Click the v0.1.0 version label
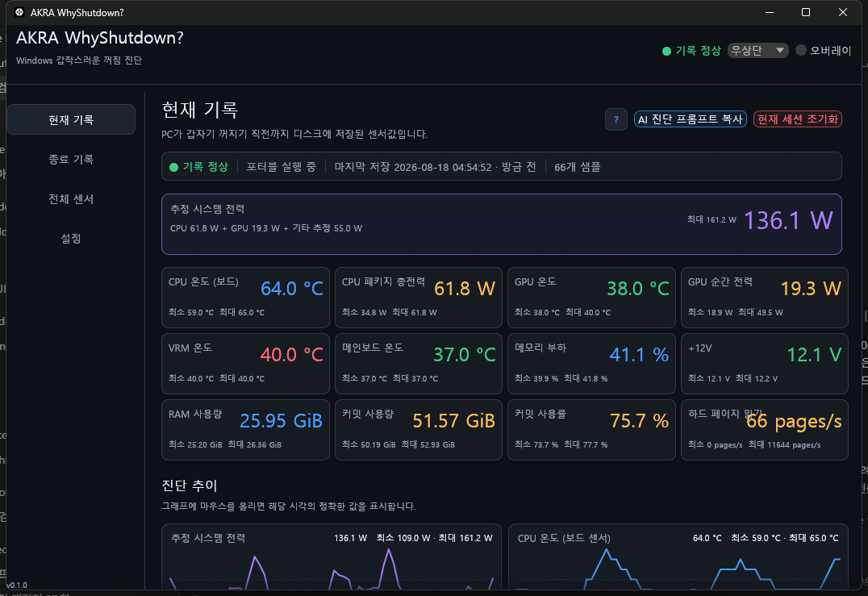The image size is (868, 596). tap(17, 585)
